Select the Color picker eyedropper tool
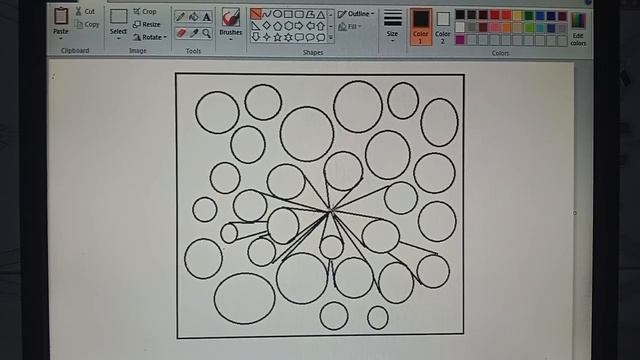The width and height of the screenshot is (640, 360). pos(194,33)
